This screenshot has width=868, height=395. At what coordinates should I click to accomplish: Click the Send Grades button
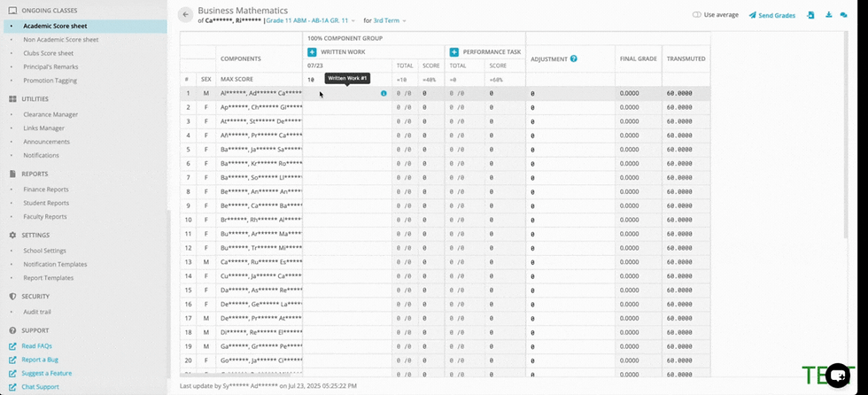(772, 15)
